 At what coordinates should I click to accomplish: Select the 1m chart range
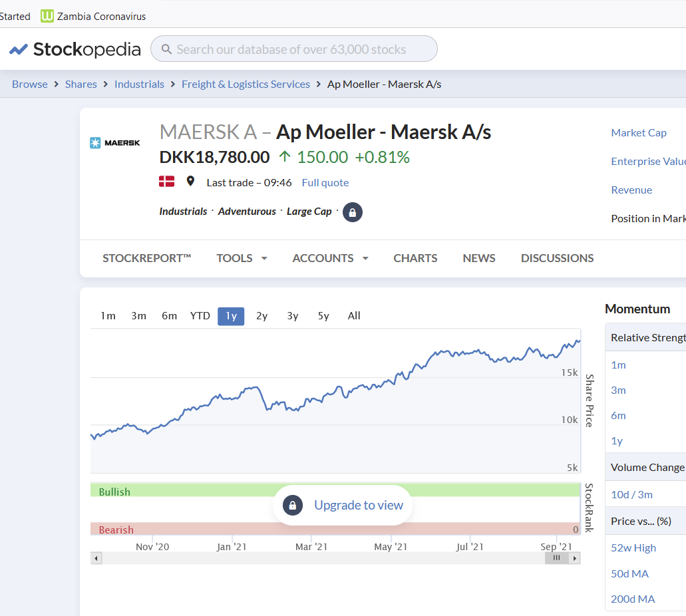pyautogui.click(x=108, y=316)
